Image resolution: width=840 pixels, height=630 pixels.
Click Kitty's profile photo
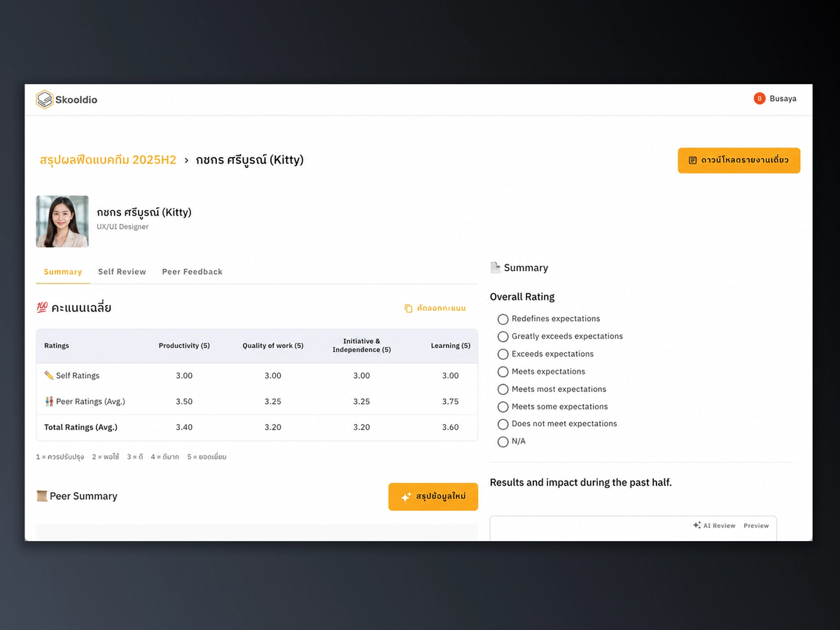(x=62, y=221)
